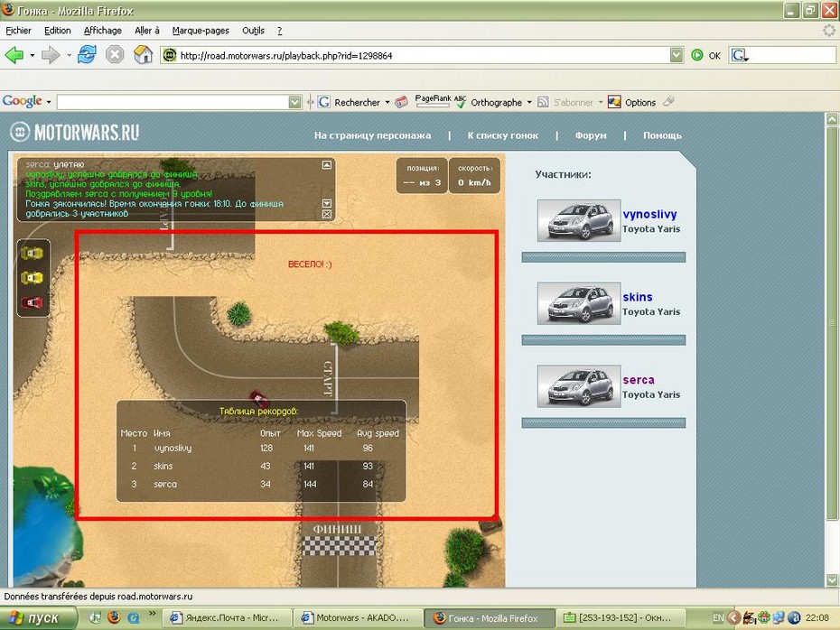
Task: Click the grey Forward arrow button
Action: 51,54
